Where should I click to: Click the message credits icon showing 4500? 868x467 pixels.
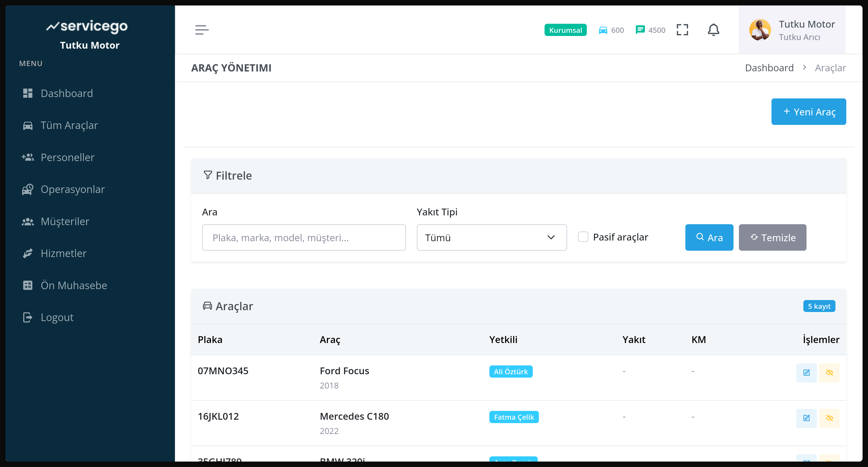coord(640,30)
